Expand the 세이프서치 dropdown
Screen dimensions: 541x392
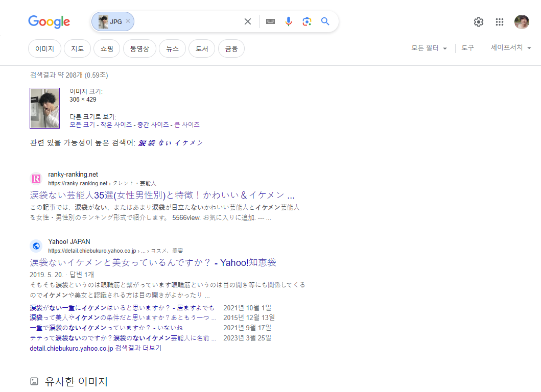point(511,48)
